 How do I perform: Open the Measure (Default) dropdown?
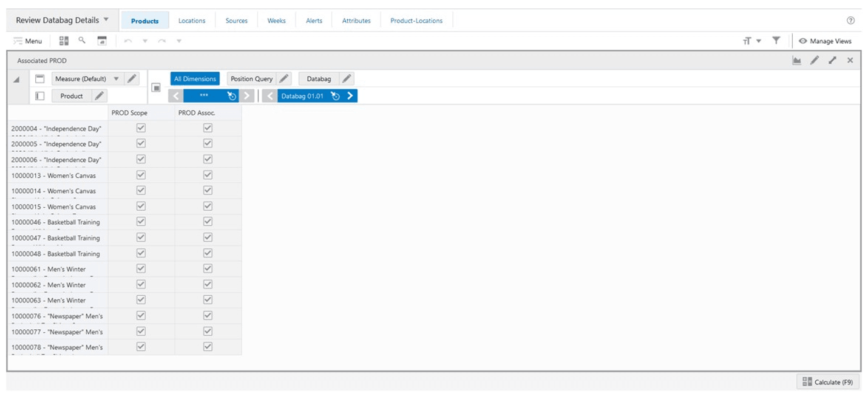[115, 78]
